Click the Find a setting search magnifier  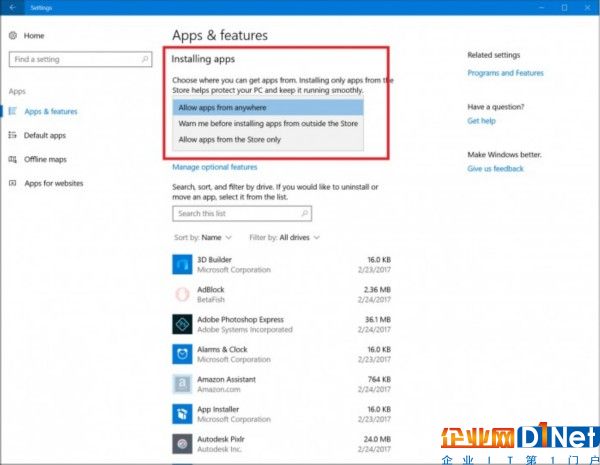click(x=145, y=59)
